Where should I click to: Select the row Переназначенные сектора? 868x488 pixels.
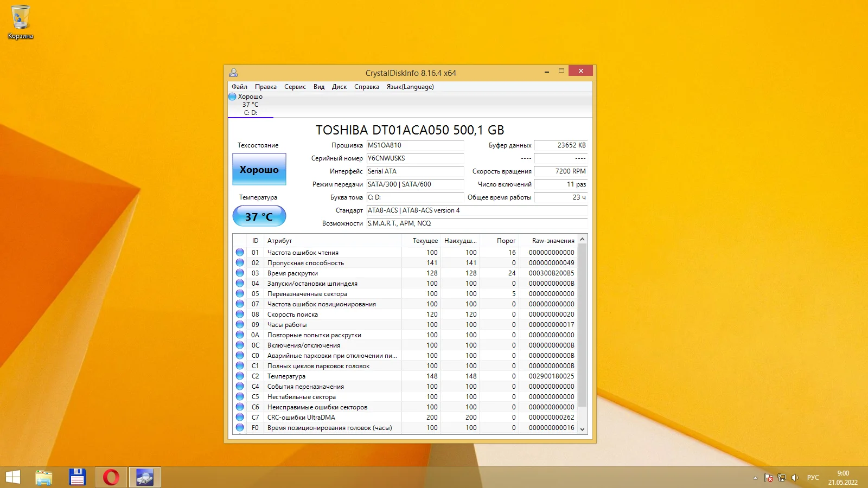[405, 294]
